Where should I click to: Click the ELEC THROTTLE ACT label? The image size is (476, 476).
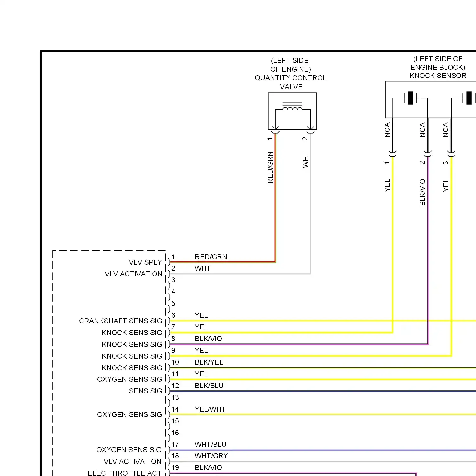(x=124, y=473)
